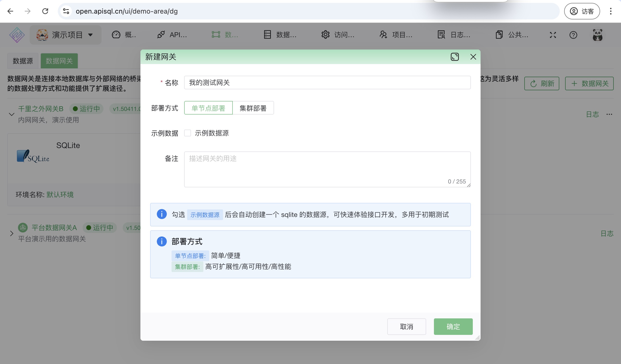Click the API plug icon in the navigation bar

tap(161, 35)
